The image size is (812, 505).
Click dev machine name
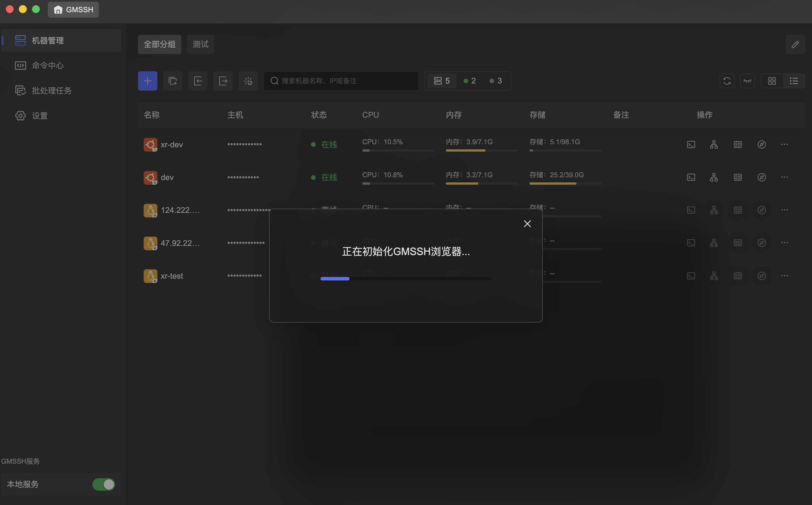[167, 177]
